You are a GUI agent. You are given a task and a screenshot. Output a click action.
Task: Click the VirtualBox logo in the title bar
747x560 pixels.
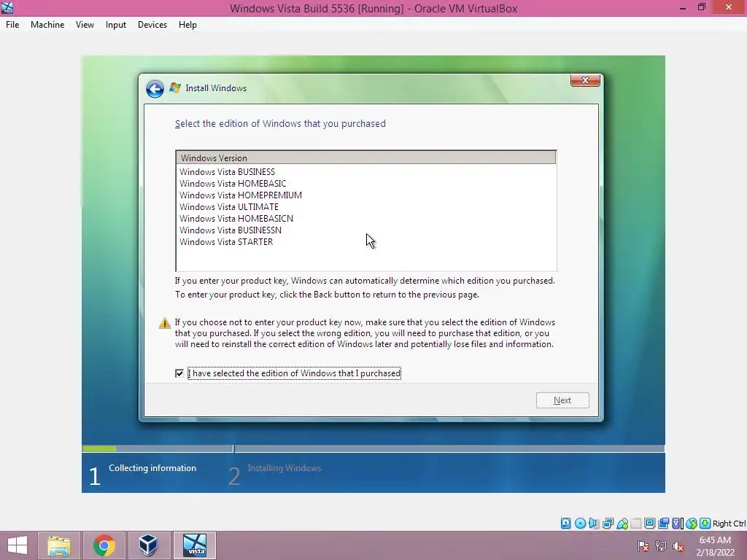7,7
